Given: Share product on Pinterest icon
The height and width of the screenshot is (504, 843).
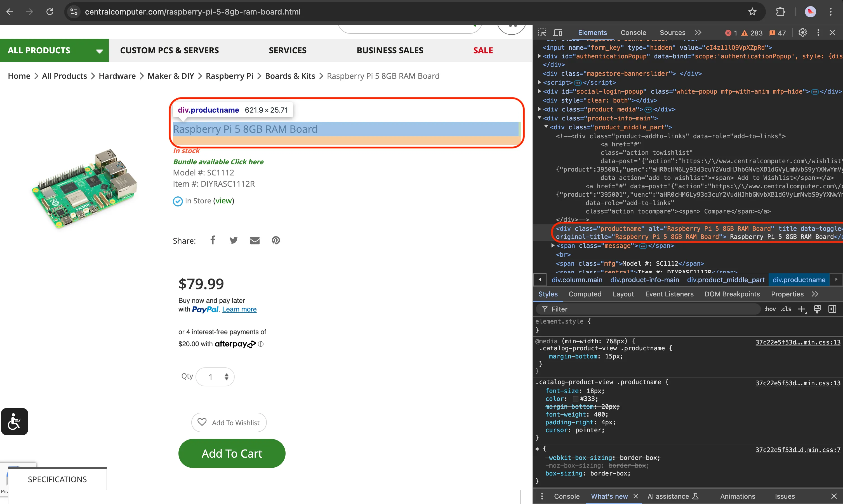Looking at the screenshot, I should coord(276,241).
